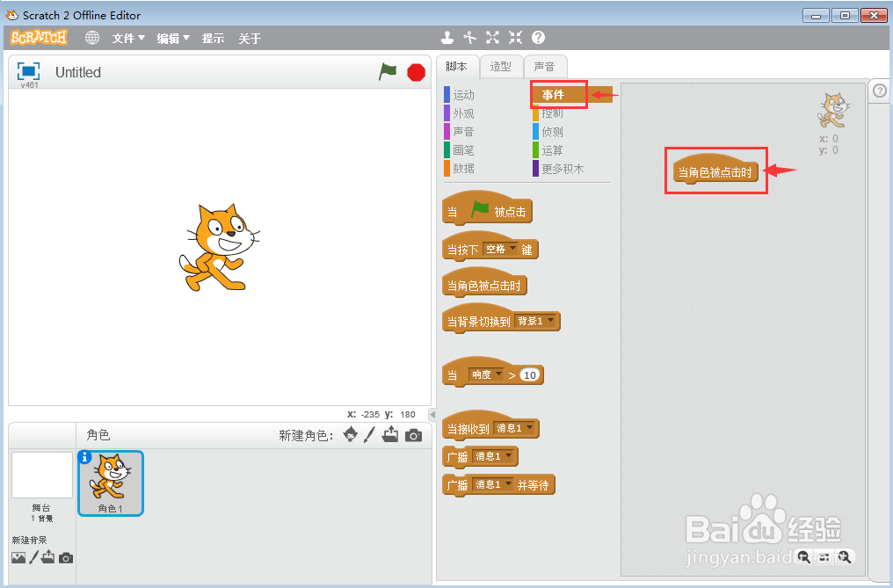Open the sprite library icon
Image resolution: width=893 pixels, height=588 pixels.
(x=350, y=434)
